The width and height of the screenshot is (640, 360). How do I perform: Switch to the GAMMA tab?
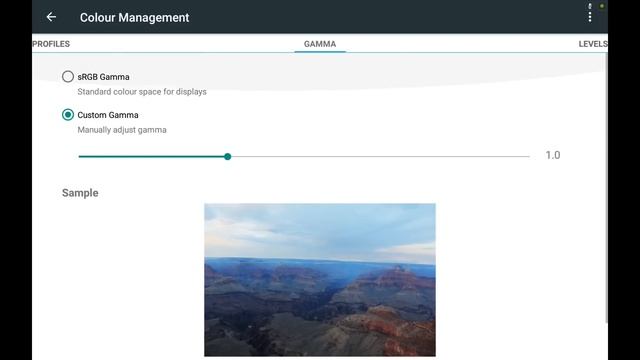click(320, 44)
